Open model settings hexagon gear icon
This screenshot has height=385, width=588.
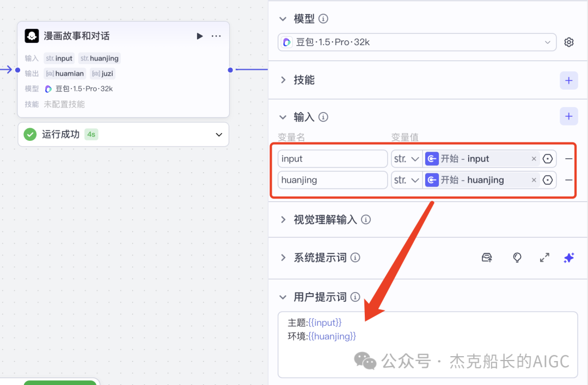[569, 42]
